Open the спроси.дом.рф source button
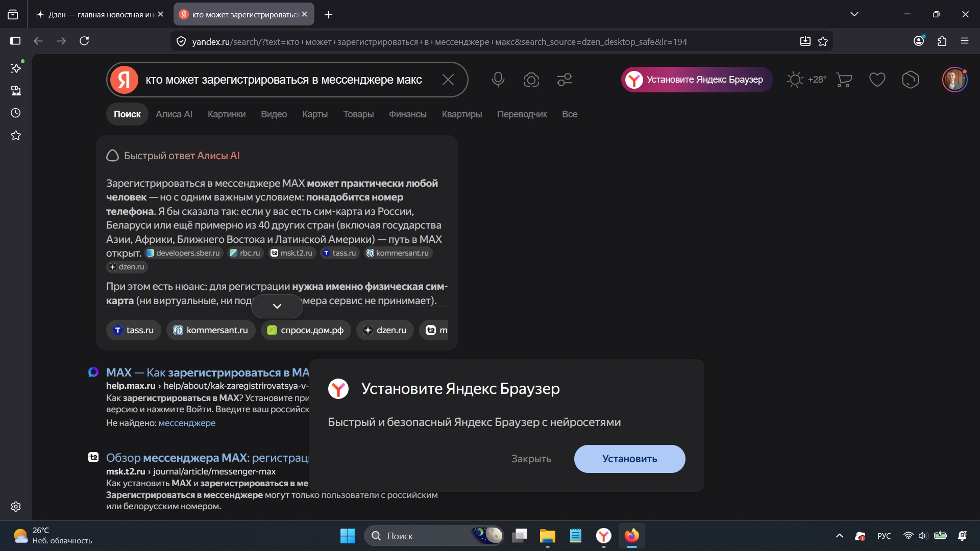Image resolution: width=980 pixels, height=551 pixels. [306, 330]
